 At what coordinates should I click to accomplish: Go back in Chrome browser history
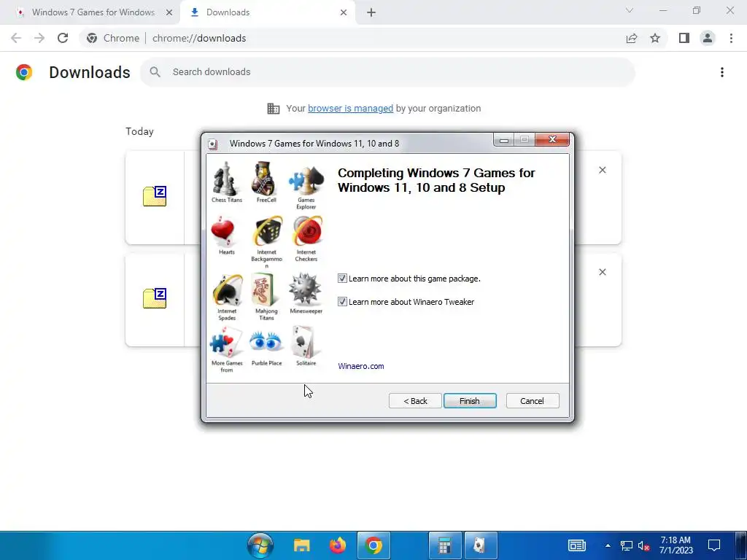16,38
